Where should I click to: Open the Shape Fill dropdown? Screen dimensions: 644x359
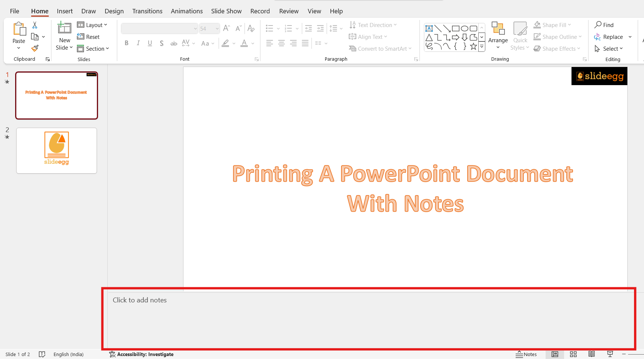pos(551,24)
